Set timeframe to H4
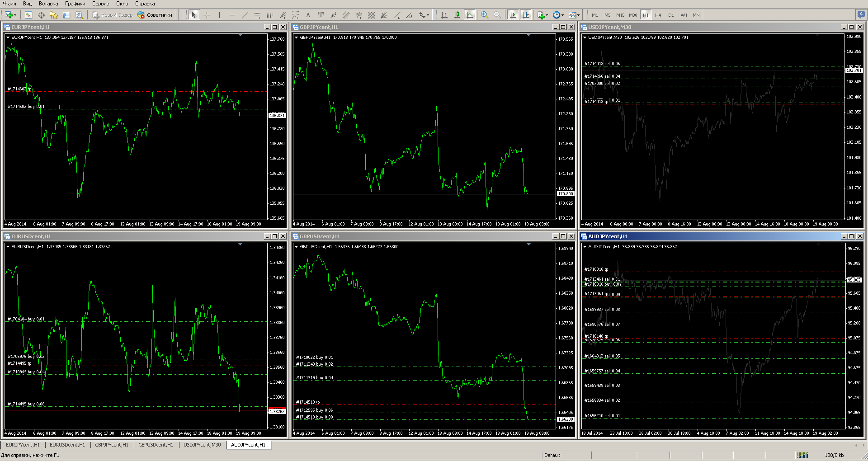Screen dimensions: 868x461 click(x=658, y=15)
